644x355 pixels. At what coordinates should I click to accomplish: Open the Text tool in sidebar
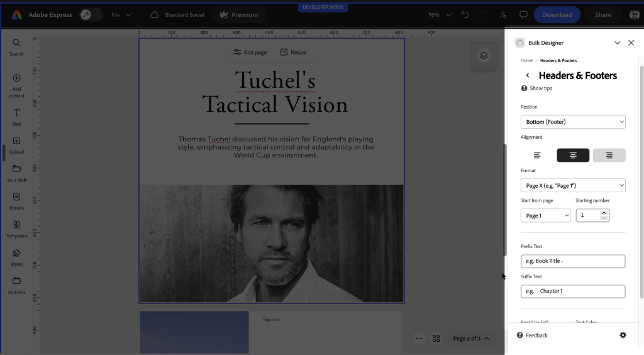(16, 117)
